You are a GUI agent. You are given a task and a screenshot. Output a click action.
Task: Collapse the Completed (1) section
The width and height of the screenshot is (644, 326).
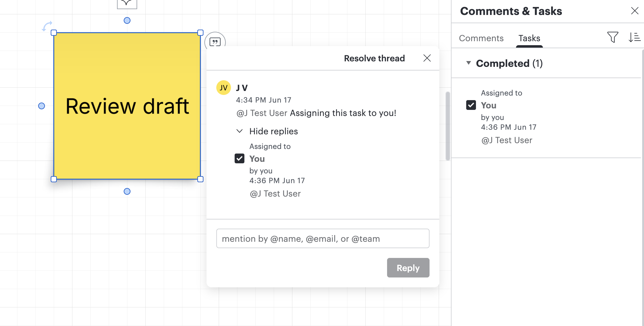tap(468, 63)
